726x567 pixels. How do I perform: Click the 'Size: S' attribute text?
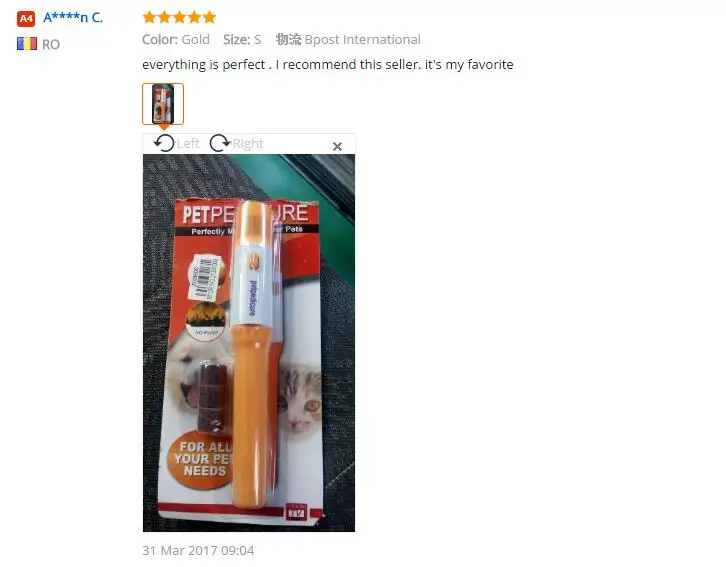coord(242,40)
